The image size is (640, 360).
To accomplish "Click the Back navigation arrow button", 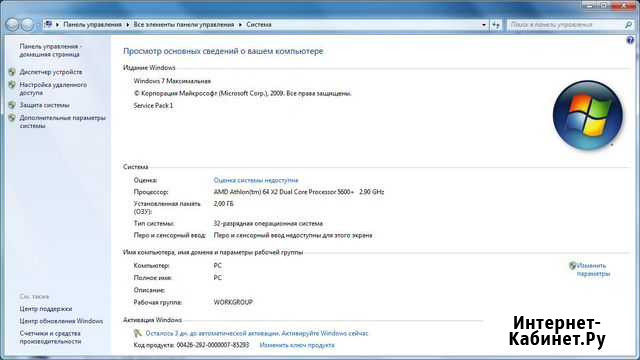I will (x=12, y=24).
